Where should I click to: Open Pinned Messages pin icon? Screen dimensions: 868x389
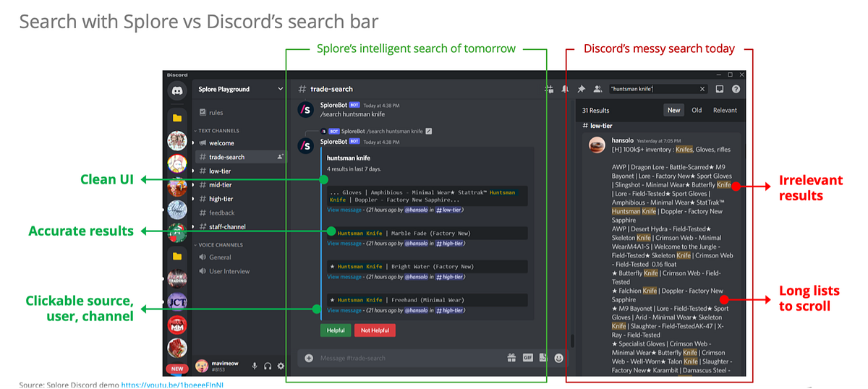pos(581,89)
